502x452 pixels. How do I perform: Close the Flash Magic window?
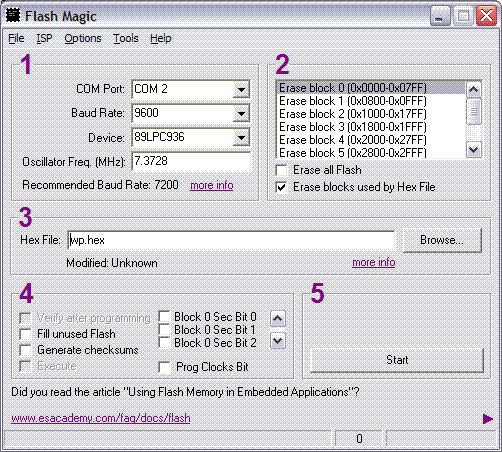486,16
